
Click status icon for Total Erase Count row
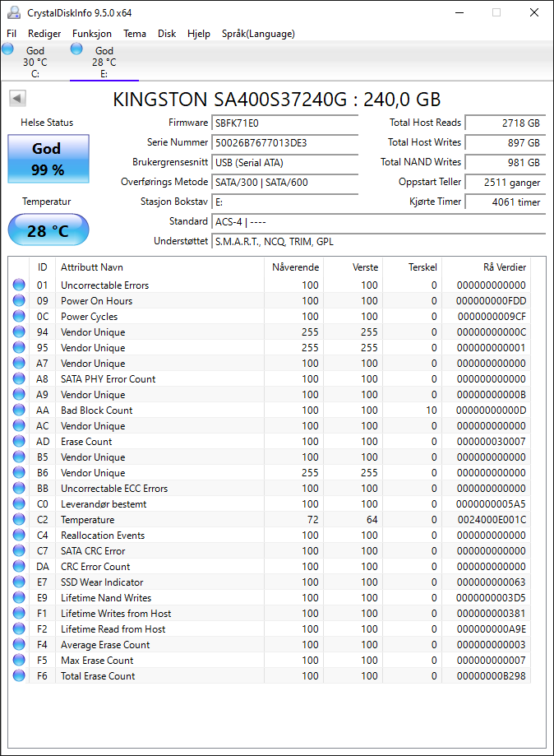point(19,675)
